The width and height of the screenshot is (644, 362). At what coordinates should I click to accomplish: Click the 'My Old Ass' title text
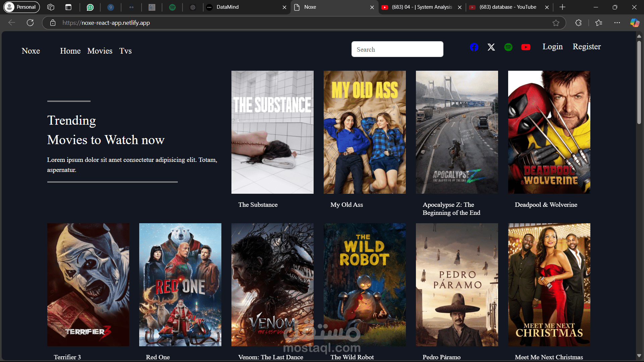point(346,205)
